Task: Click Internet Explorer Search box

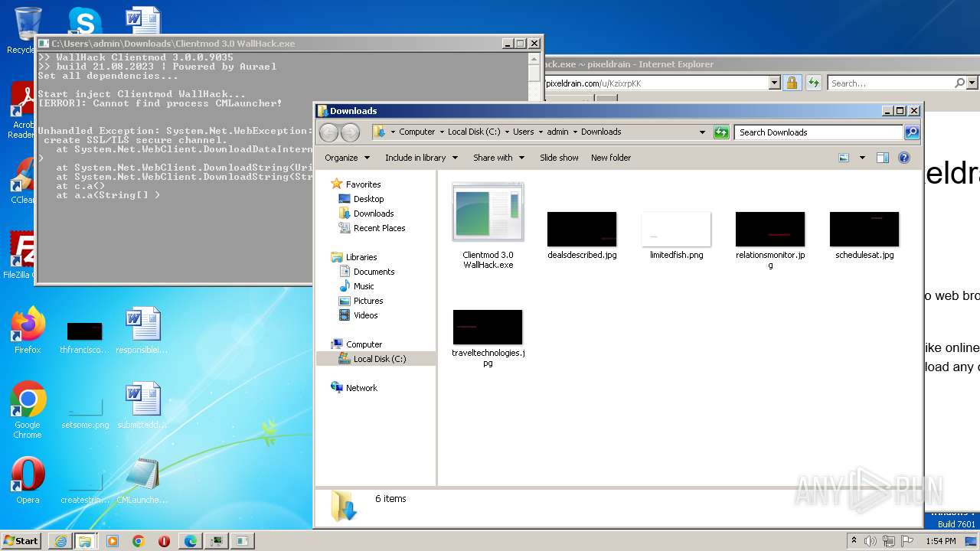Action: click(x=891, y=83)
